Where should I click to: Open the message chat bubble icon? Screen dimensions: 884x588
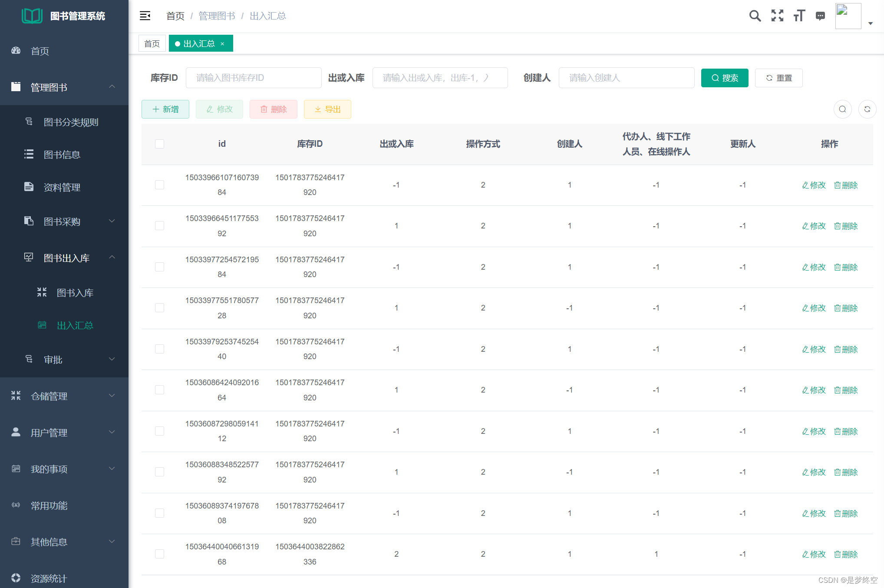(x=820, y=16)
